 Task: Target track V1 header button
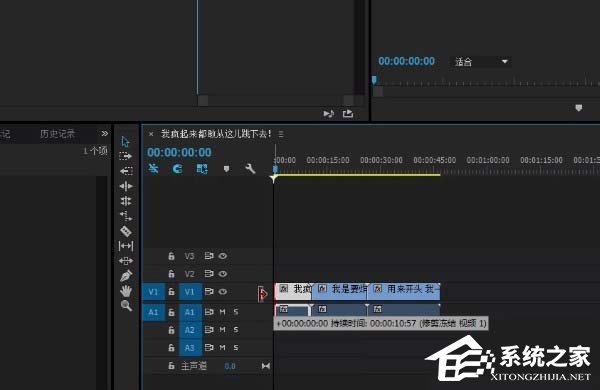pyautogui.click(x=190, y=292)
